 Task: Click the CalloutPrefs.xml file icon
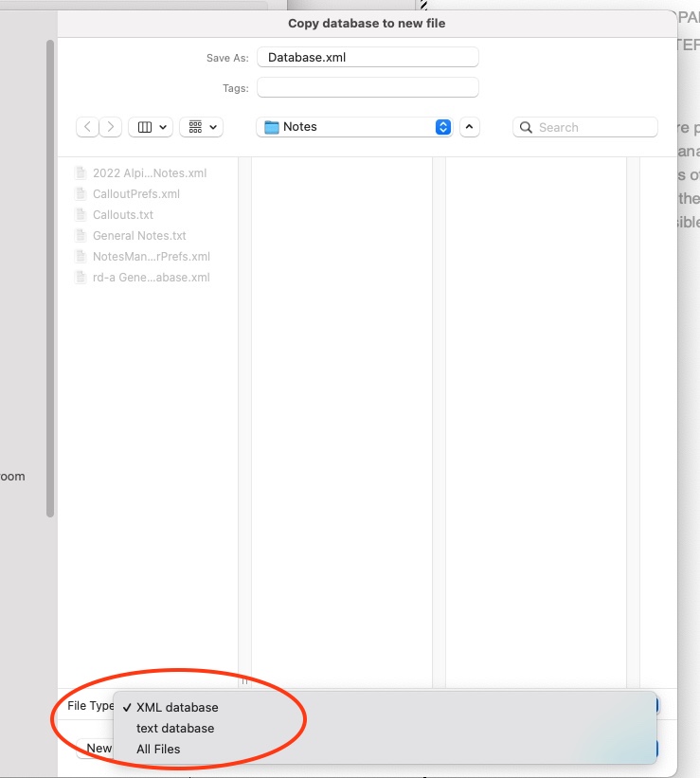click(81, 194)
